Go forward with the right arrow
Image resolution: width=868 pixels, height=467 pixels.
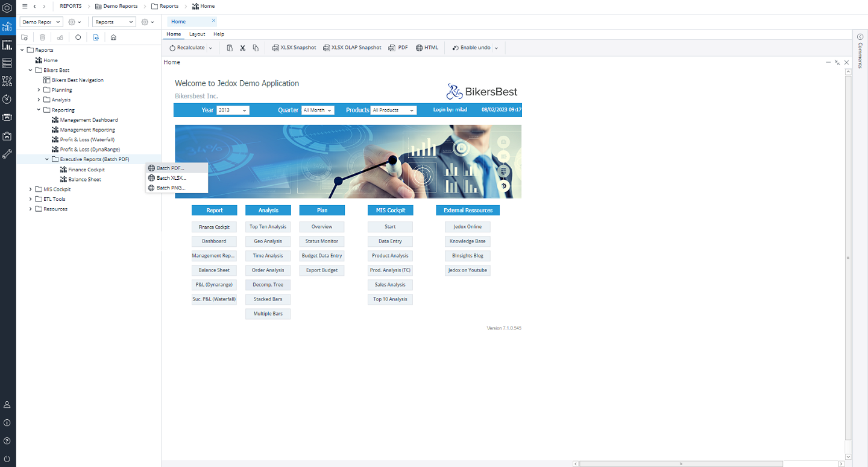pos(44,6)
